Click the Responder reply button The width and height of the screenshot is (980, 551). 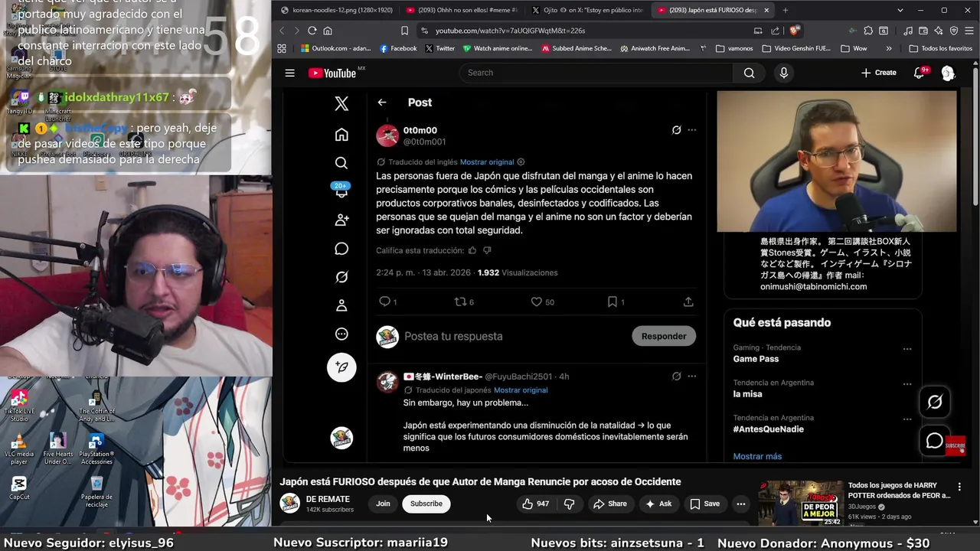664,336
